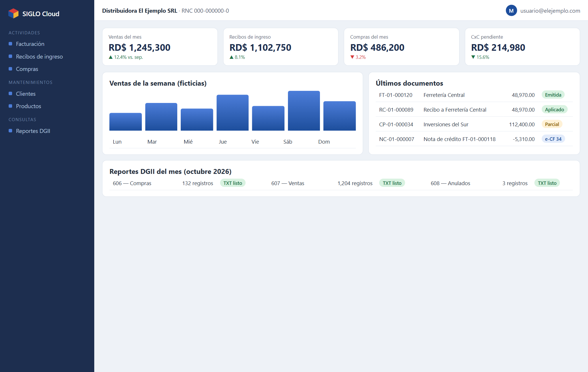The height and width of the screenshot is (372, 588).
Task: Click the bullet icon beside Clientes
Action: [10, 94]
